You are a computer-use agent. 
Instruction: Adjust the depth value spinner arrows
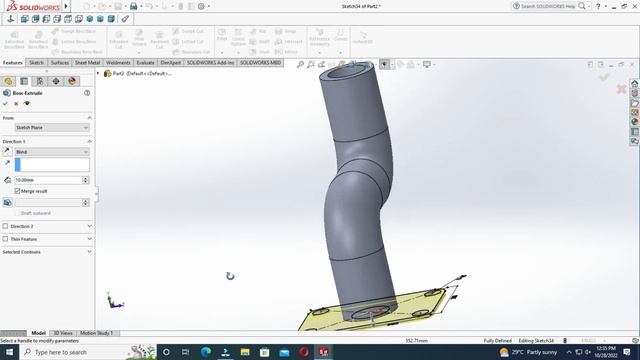(x=86, y=180)
